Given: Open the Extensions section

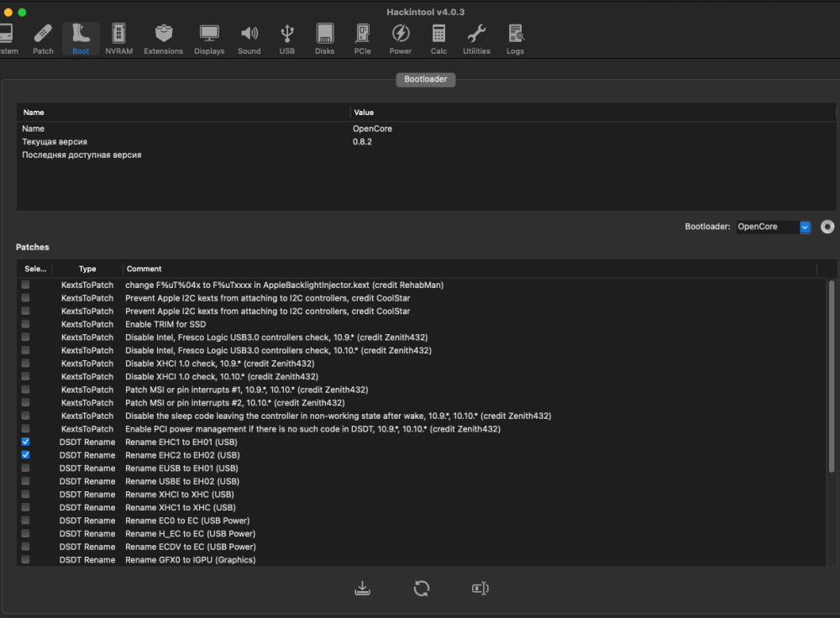Looking at the screenshot, I should tap(164, 39).
